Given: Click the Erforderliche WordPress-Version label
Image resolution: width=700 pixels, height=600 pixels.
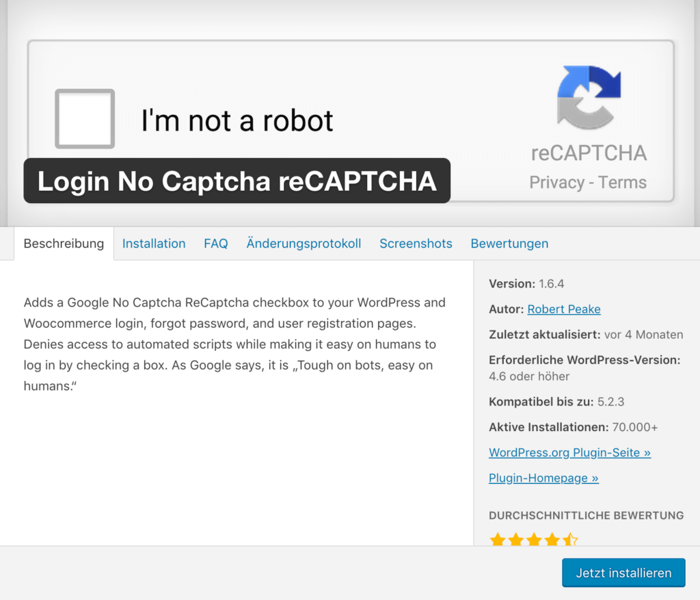Looking at the screenshot, I should pyautogui.click(x=584, y=360).
